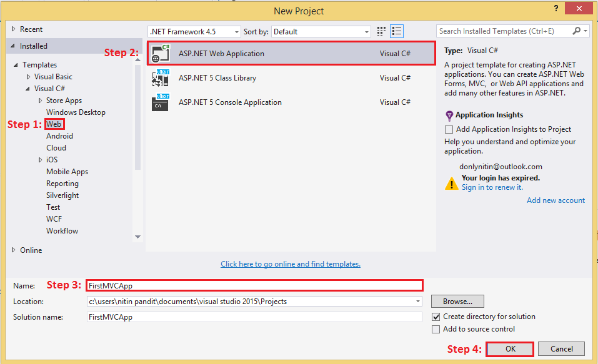Expand the Visual Basic node
The width and height of the screenshot is (598, 364).
28,77
